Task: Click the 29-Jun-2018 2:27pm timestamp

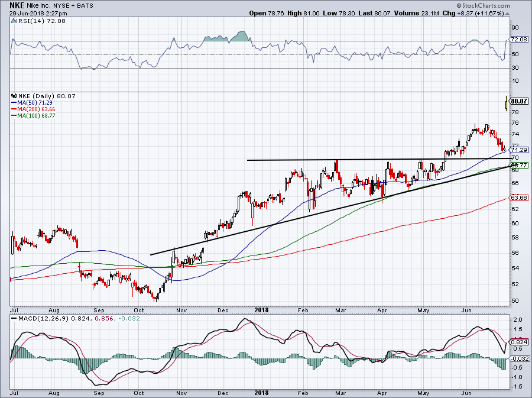Action: click(x=38, y=14)
